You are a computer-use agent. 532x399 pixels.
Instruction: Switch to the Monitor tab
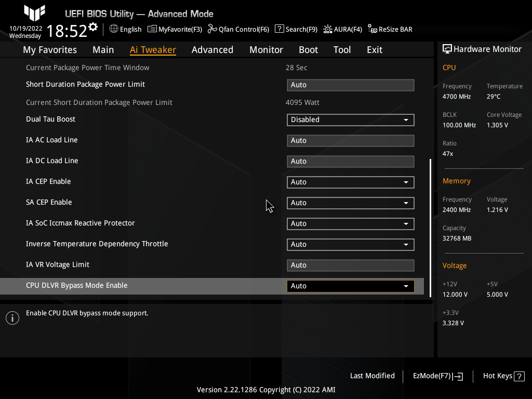[x=266, y=49]
